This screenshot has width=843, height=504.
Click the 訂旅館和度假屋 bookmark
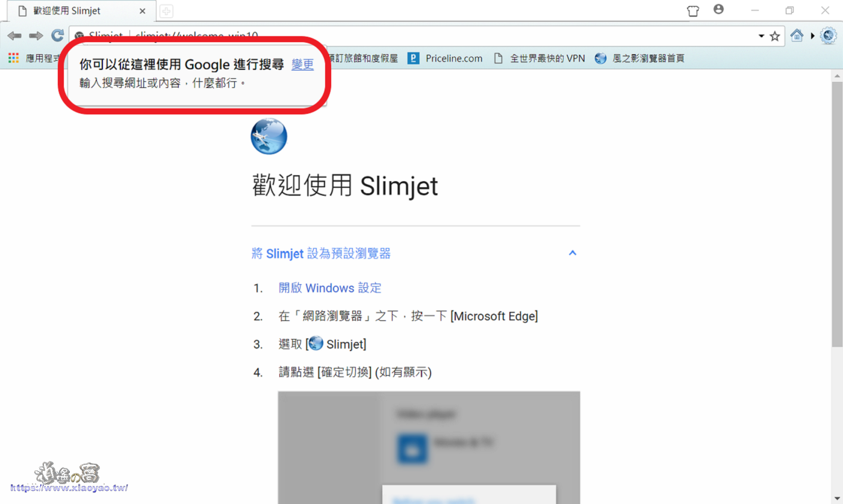click(364, 58)
